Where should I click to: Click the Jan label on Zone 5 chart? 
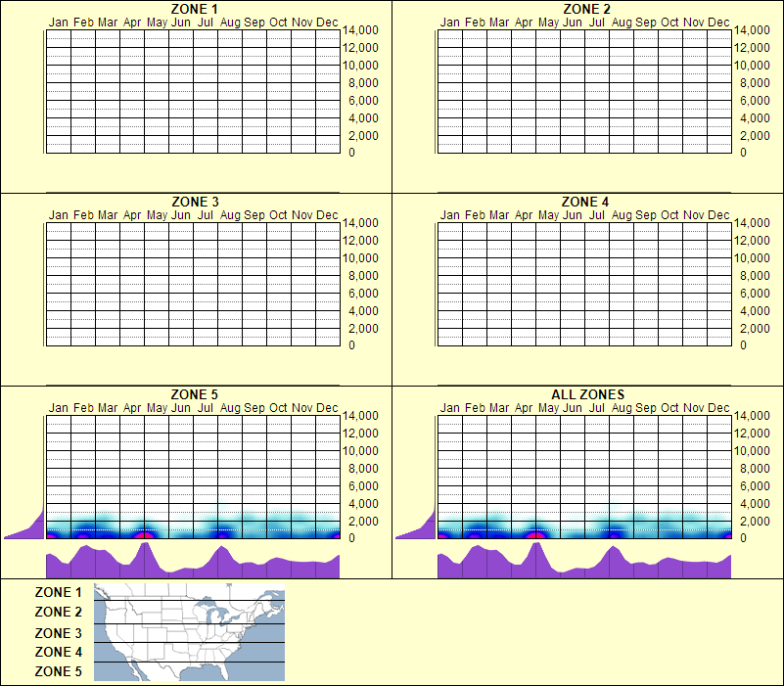coord(58,407)
